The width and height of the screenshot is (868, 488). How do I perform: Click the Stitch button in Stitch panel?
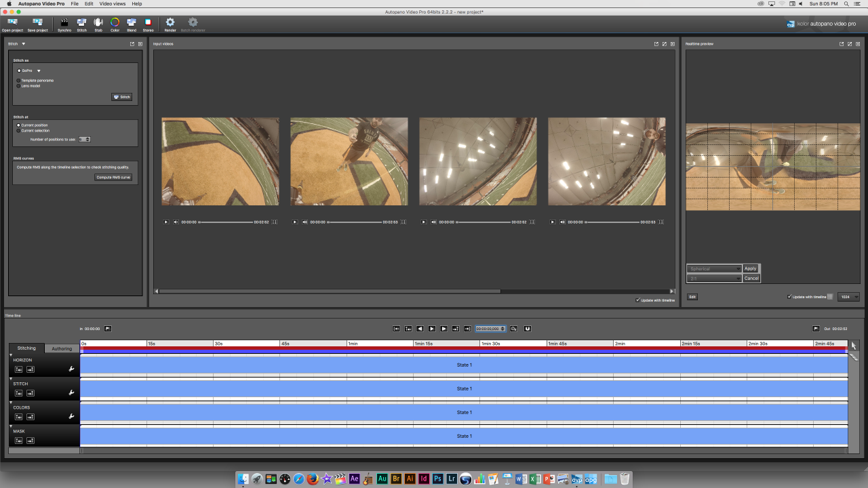point(122,97)
